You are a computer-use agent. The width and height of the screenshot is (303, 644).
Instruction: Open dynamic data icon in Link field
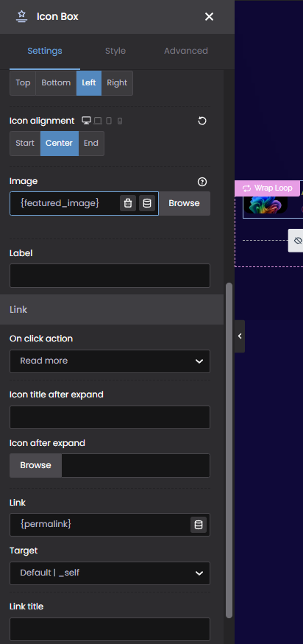point(199,525)
